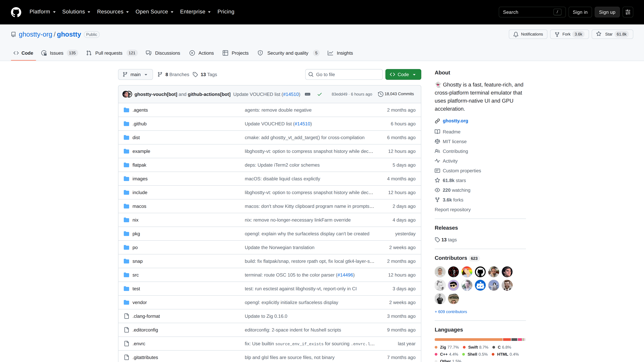View the 3.6k forks link
This screenshot has width=644, height=362.
[449, 200]
